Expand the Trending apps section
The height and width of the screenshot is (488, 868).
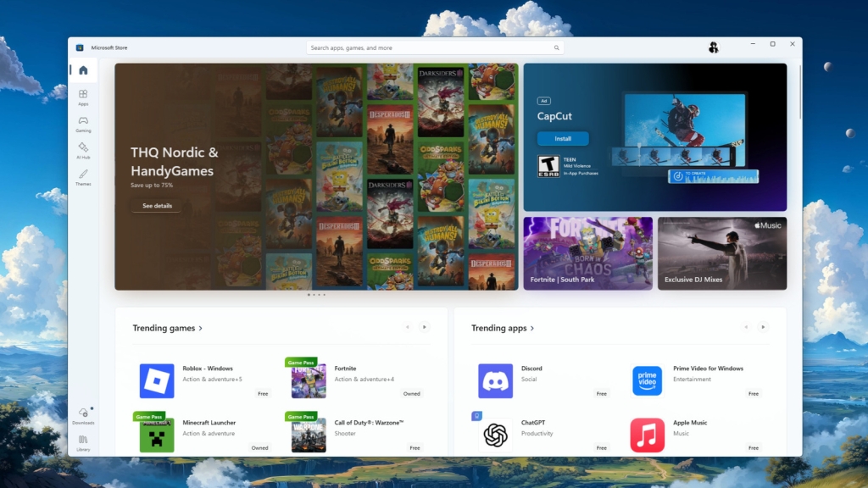coord(503,328)
